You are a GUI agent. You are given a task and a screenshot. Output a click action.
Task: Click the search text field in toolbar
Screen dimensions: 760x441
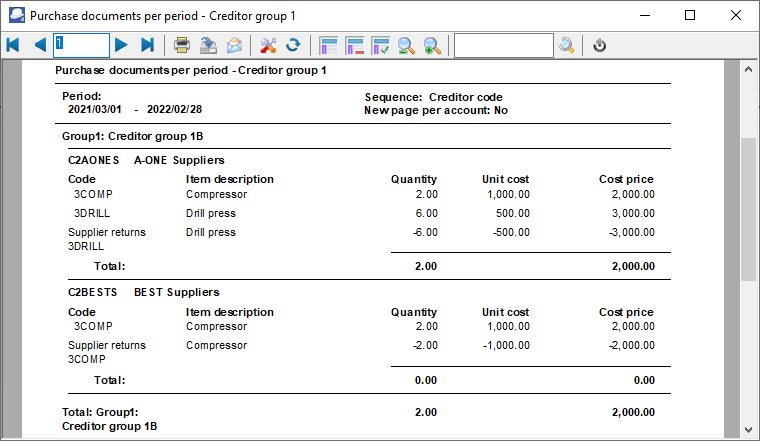tap(504, 46)
